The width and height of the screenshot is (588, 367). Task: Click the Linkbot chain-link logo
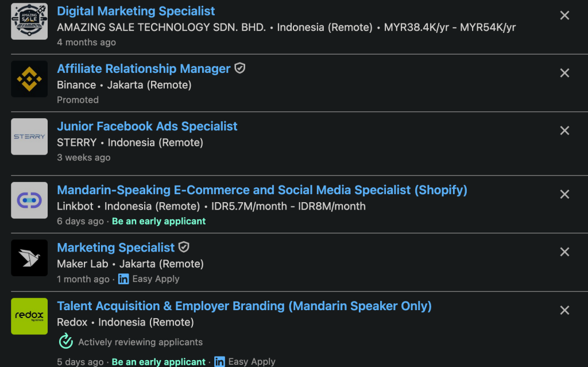(x=29, y=200)
